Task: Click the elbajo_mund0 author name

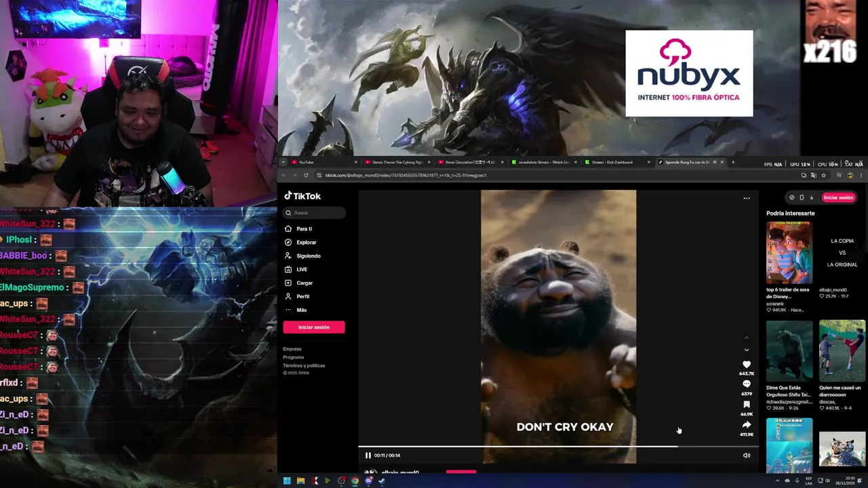Action: 400,472
